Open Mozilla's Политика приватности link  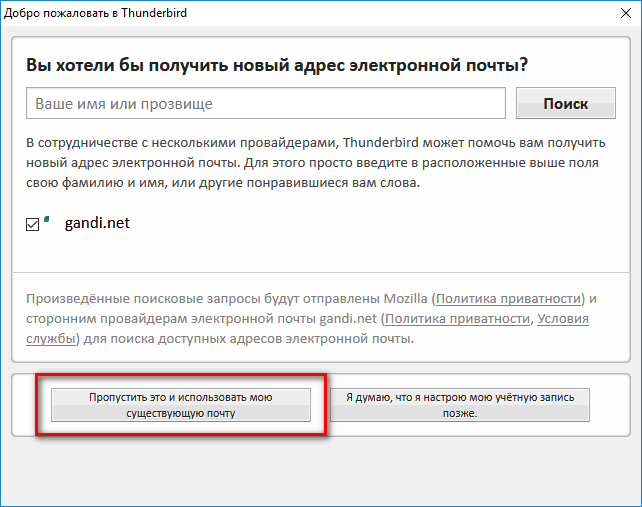click(508, 299)
